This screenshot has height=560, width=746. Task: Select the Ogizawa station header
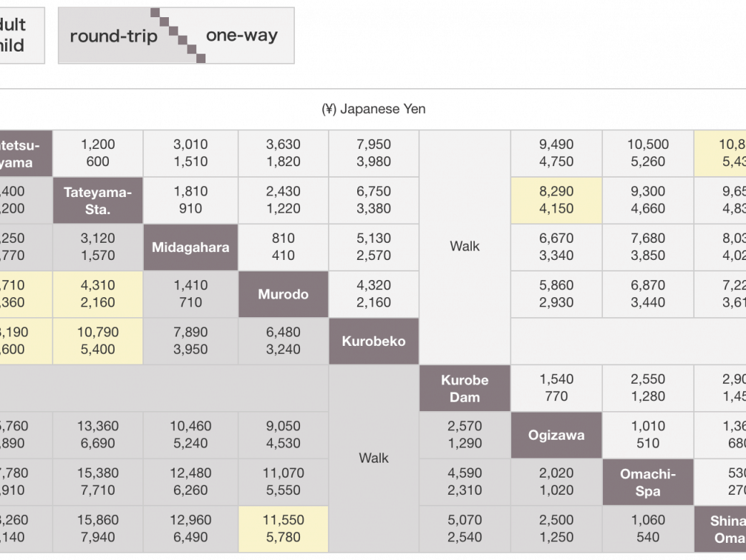(556, 435)
